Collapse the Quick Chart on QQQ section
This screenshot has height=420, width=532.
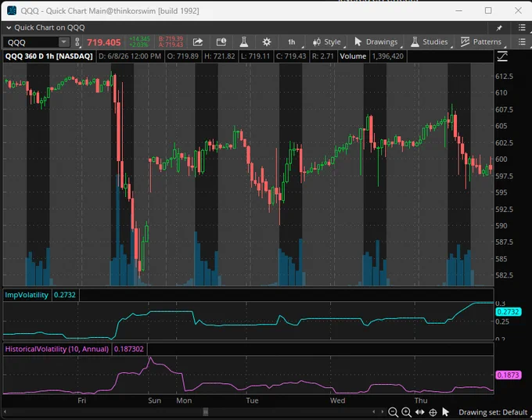[9, 27]
